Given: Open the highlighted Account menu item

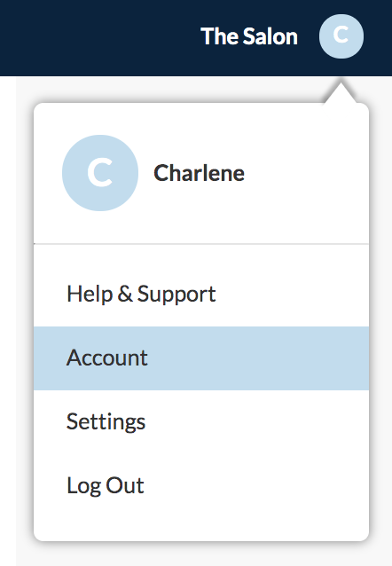Looking at the screenshot, I should pos(201,358).
